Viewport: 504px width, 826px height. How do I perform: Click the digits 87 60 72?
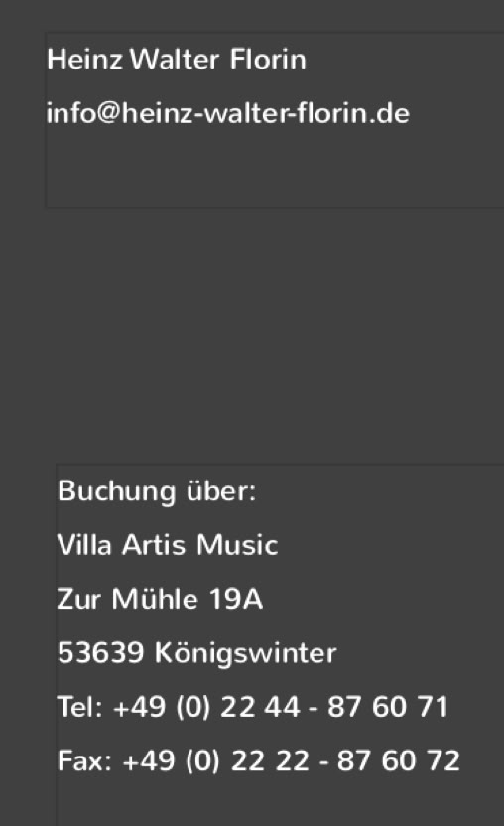coord(398,760)
